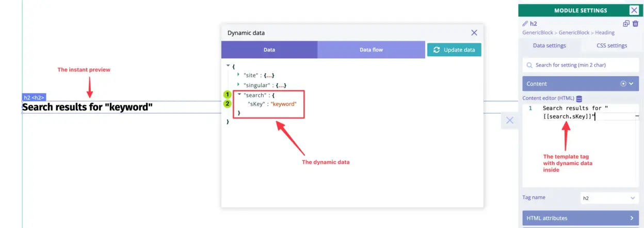
Task: Open the CSS settings tab
Action: [x=611, y=45]
